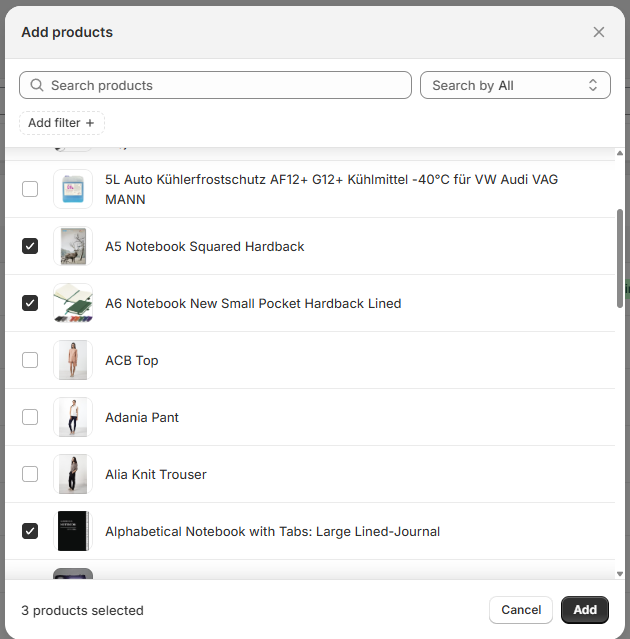Image resolution: width=630 pixels, height=639 pixels.
Task: Click the A5 Notebook product thumbnail
Action: tap(73, 246)
